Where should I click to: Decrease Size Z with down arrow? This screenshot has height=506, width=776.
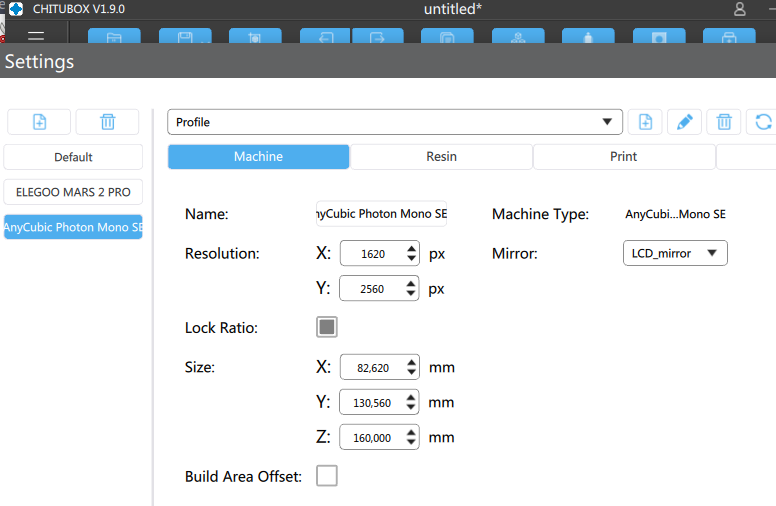pos(411,442)
